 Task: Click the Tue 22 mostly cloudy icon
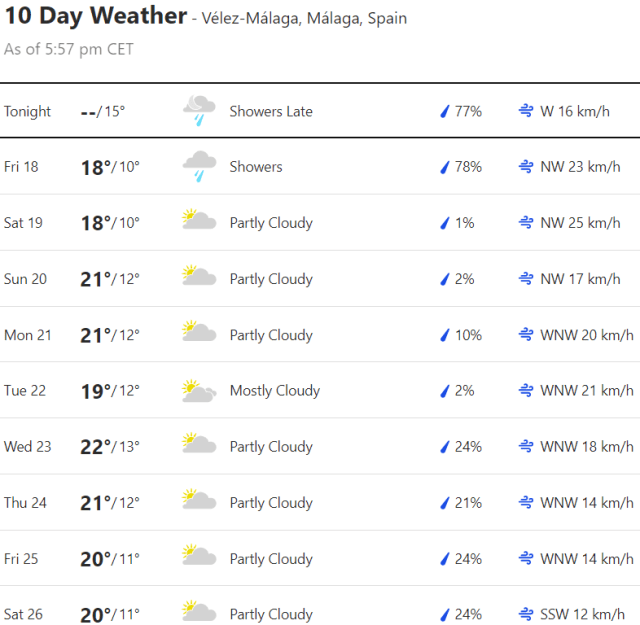coord(199,391)
